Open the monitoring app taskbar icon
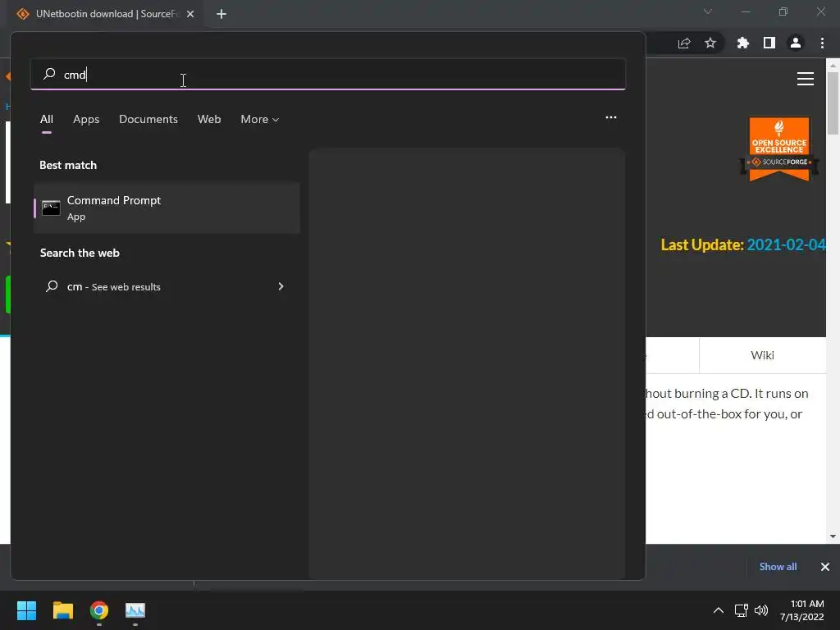Viewport: 840px width, 630px height. click(135, 610)
